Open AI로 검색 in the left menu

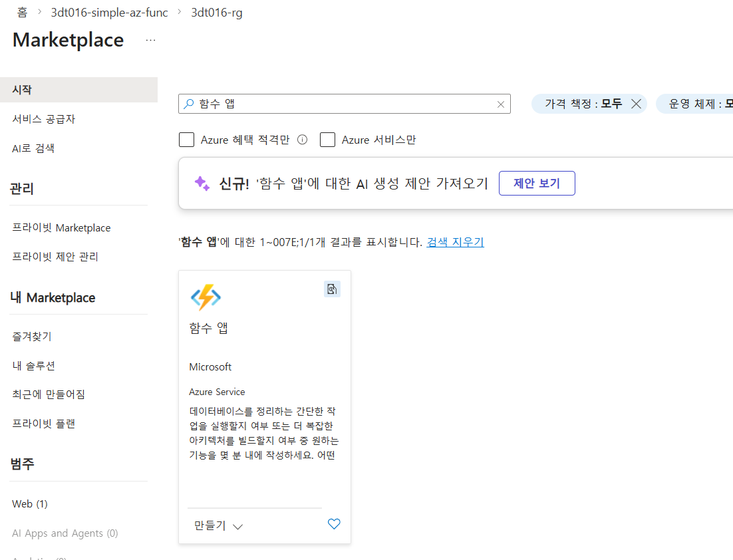[x=33, y=148]
